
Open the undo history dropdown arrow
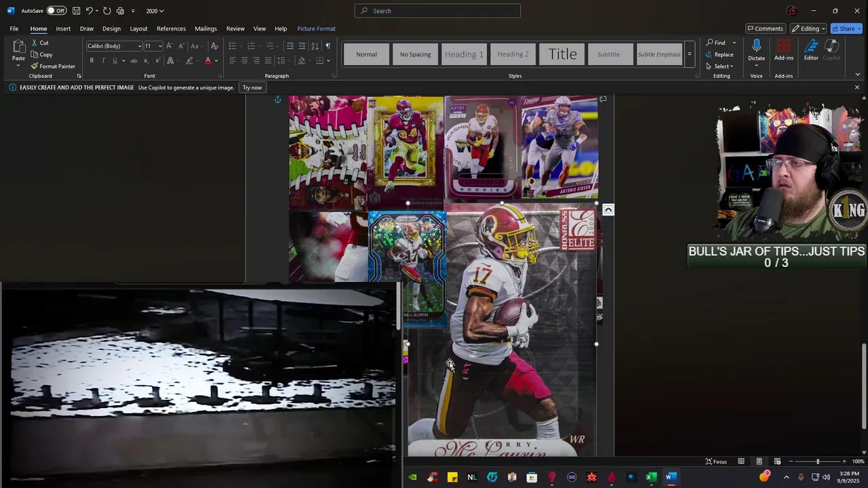tap(97, 11)
